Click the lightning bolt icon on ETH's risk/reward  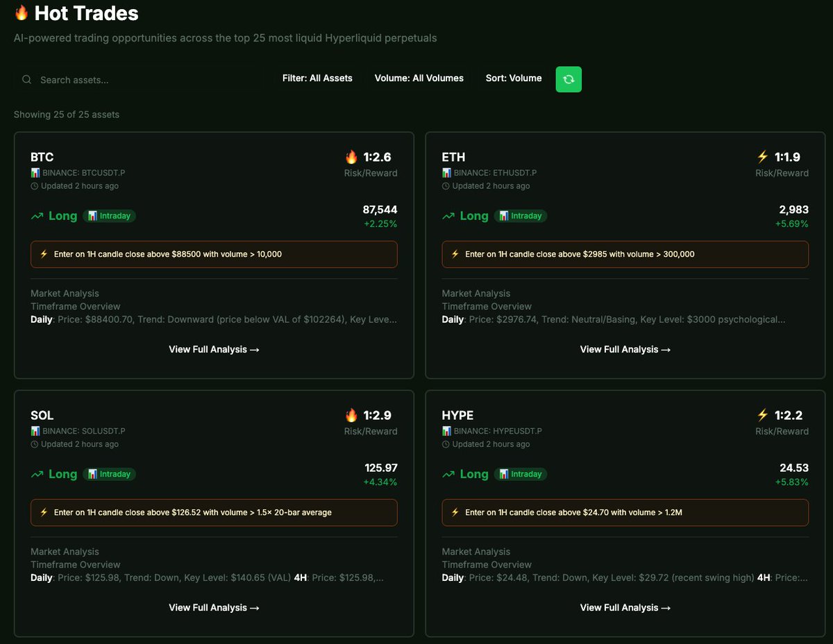[x=762, y=157]
